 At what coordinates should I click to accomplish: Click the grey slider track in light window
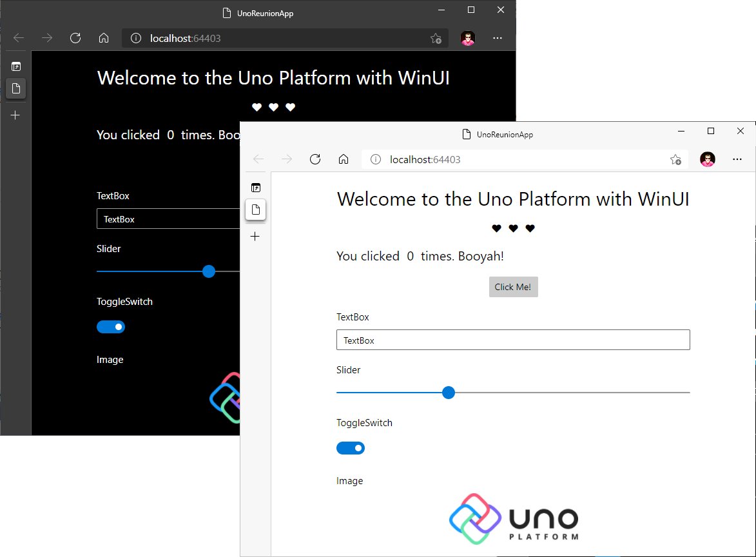(572, 393)
